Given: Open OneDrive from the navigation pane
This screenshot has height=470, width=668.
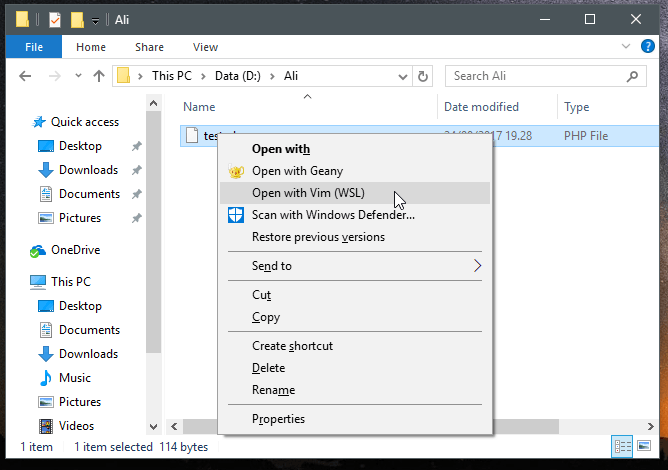Looking at the screenshot, I should (75, 250).
